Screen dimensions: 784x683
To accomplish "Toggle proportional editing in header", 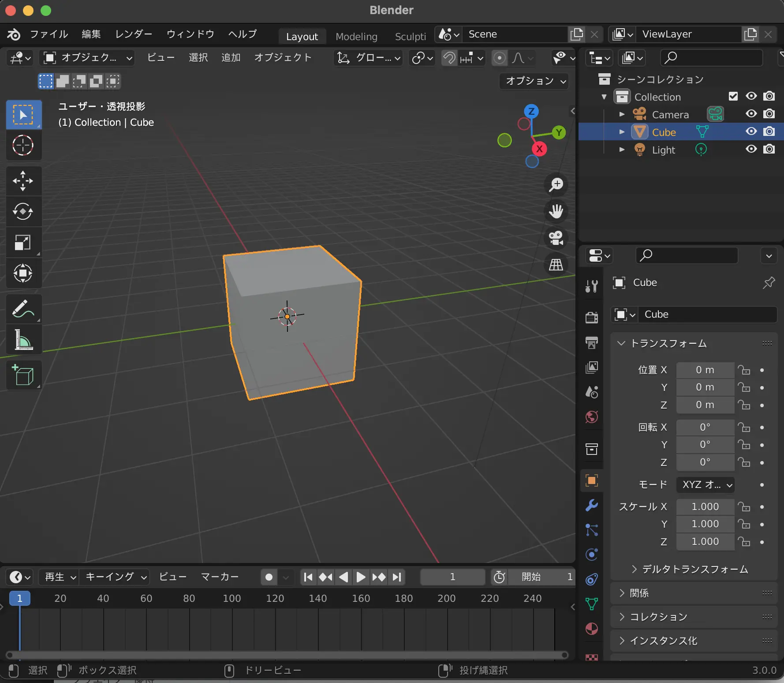I will pos(499,58).
